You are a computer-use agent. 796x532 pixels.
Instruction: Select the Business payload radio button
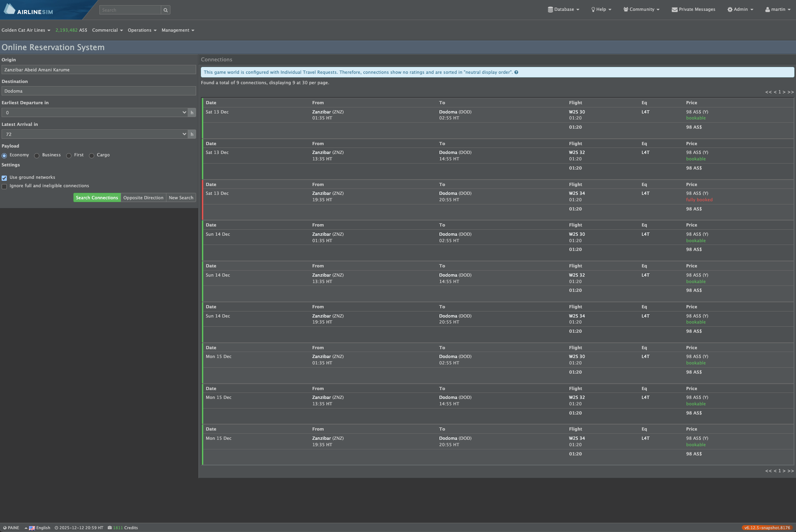37,156
